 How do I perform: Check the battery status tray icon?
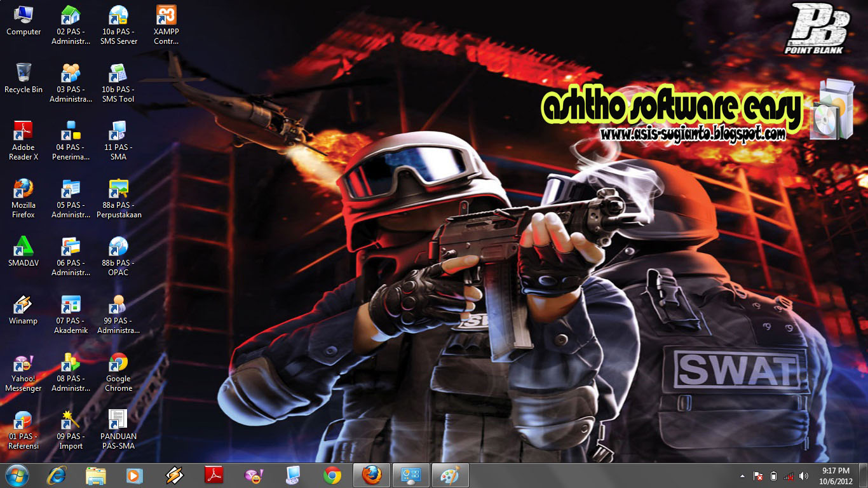(773, 476)
